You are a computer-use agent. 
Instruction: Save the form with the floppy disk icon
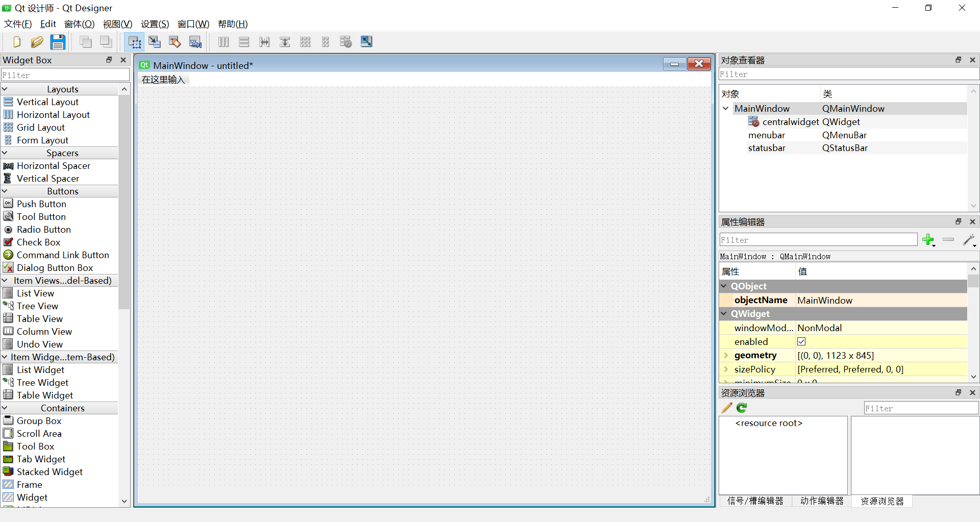click(58, 42)
